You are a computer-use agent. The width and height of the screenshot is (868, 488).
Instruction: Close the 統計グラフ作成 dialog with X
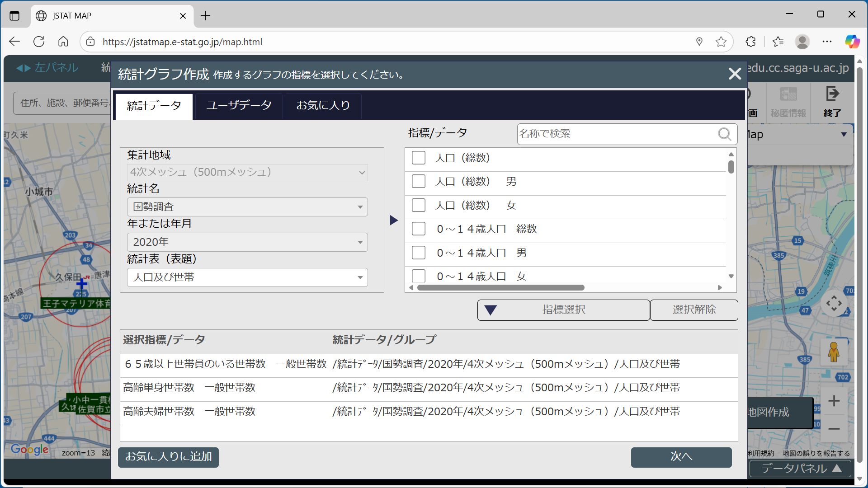click(735, 74)
